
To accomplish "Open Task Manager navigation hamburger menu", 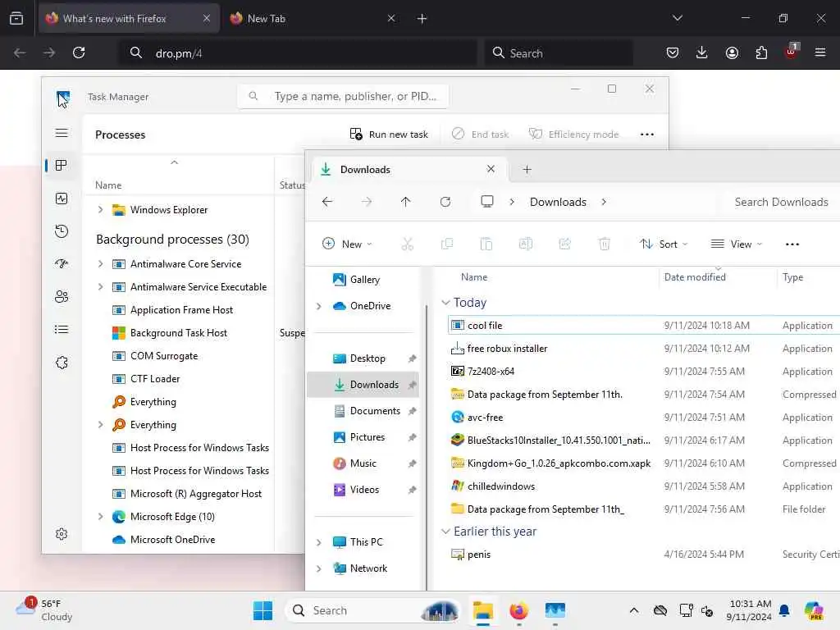I will point(62,133).
